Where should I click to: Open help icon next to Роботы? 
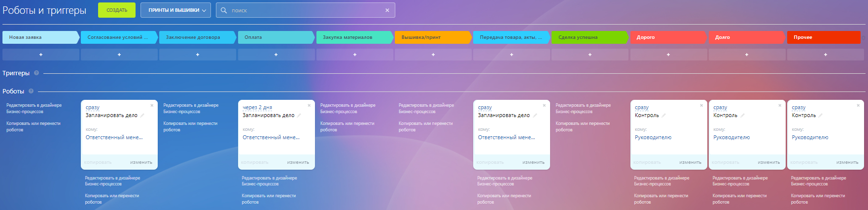(x=31, y=91)
